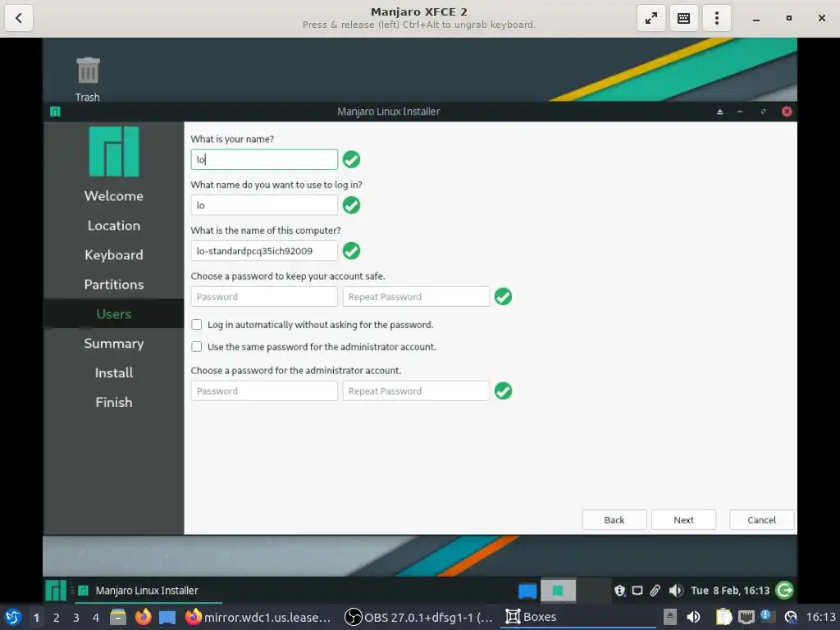This screenshot has height=630, width=840.
Task: Switch to the mirror.wdc1.us.lease Firefox window
Action: [x=258, y=617]
